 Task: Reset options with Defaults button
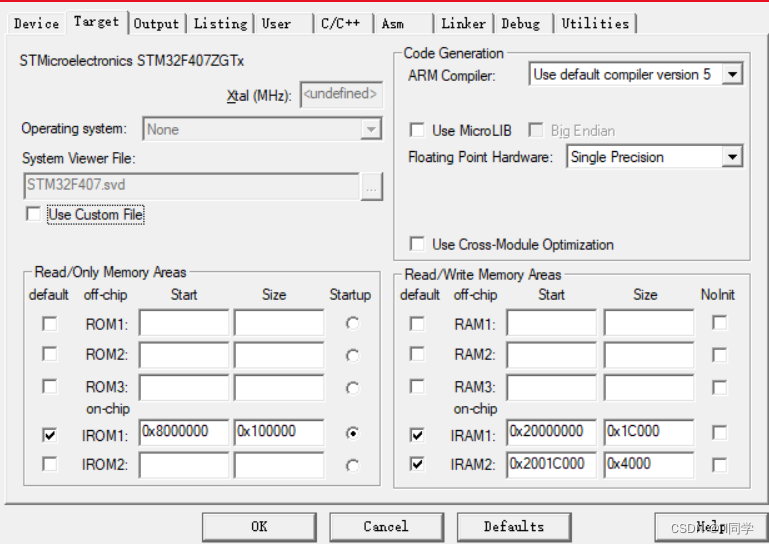514,527
